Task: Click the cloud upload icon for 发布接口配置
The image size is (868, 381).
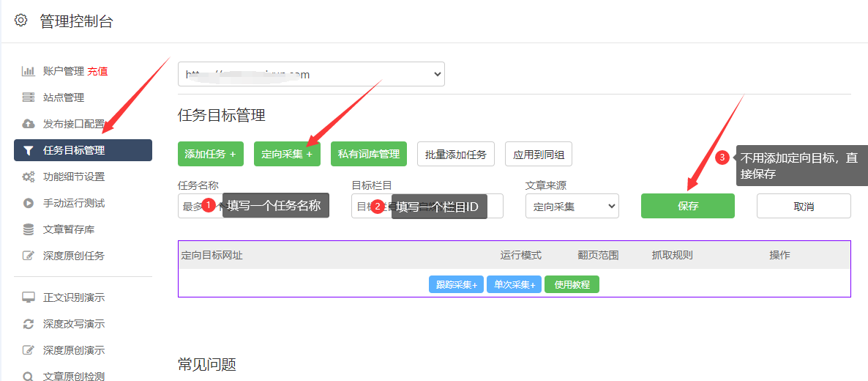Action: click(x=29, y=124)
